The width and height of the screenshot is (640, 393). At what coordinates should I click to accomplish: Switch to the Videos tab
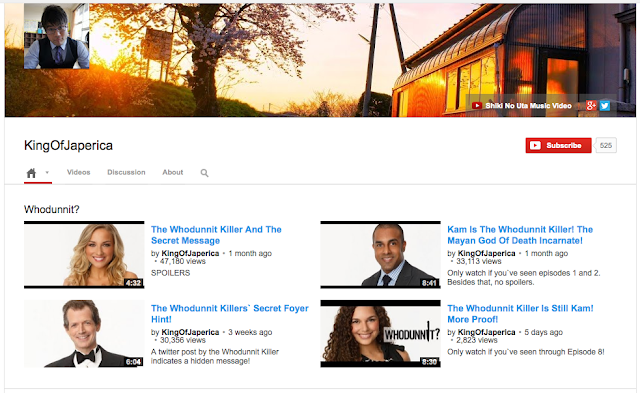point(78,172)
